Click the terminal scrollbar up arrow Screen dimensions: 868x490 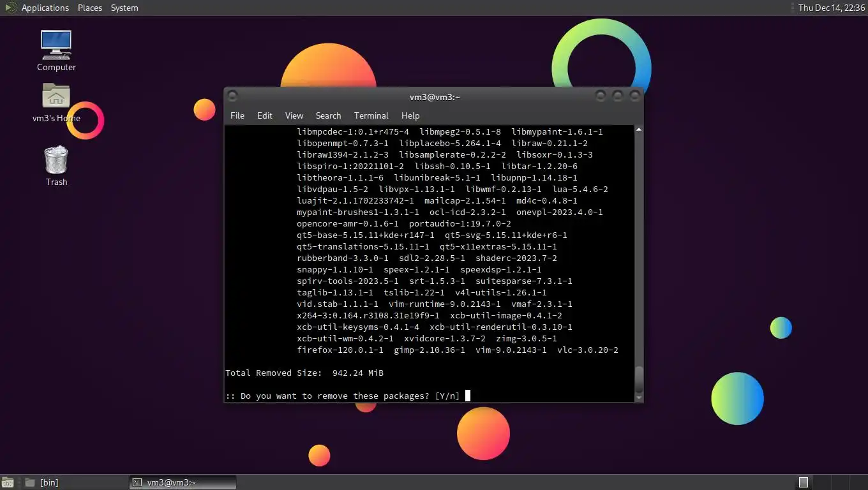638,130
